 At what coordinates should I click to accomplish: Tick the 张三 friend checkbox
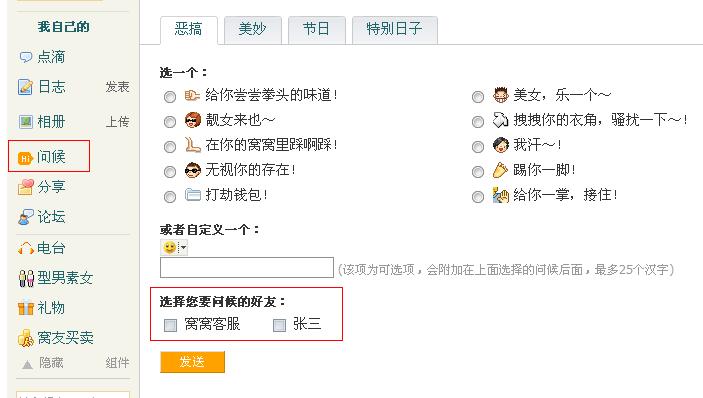[279, 325]
